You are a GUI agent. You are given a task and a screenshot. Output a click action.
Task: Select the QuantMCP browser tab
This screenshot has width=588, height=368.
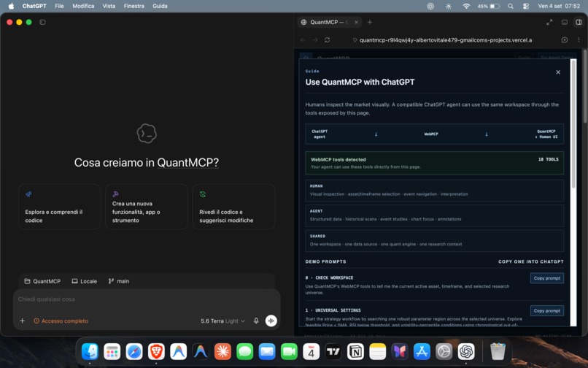330,22
